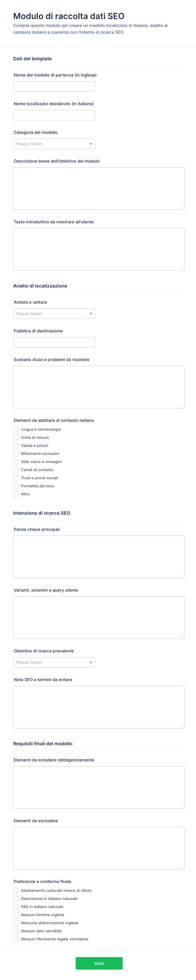
Task: Check the Lingua e terminologia checkbox
Action: click(16, 429)
